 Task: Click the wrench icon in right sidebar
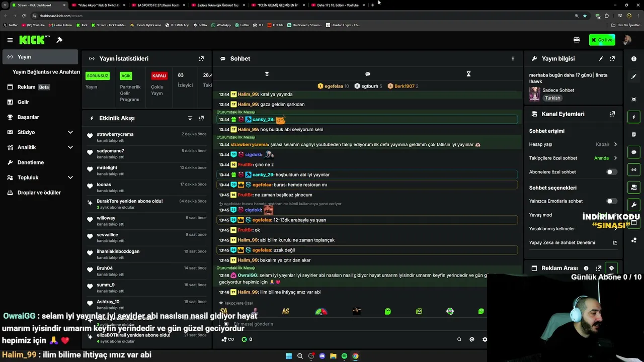click(x=634, y=205)
